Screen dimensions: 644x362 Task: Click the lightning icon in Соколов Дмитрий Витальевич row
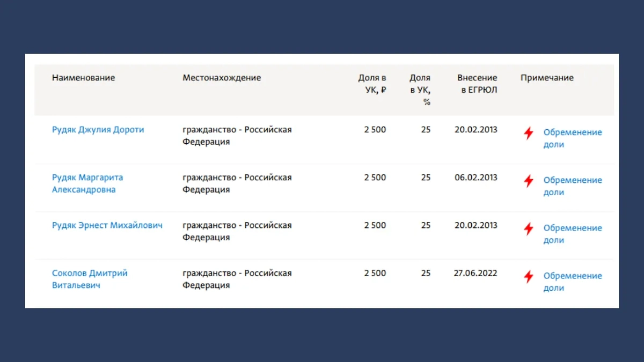529,276
